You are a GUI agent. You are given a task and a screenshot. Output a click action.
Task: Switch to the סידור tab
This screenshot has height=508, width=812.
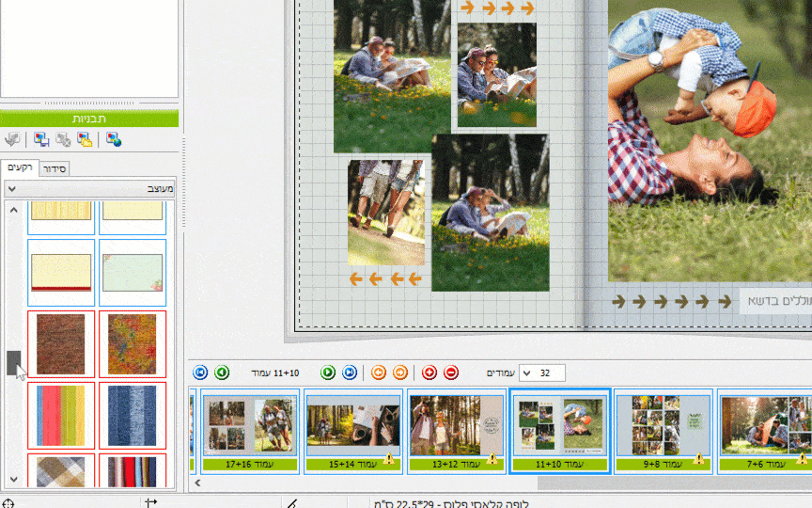56,168
